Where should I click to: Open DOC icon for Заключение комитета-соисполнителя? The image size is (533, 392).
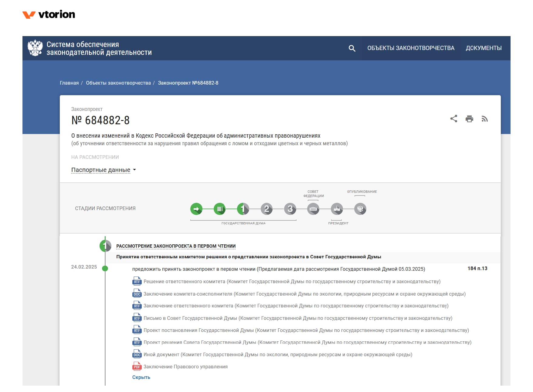pyautogui.click(x=137, y=293)
